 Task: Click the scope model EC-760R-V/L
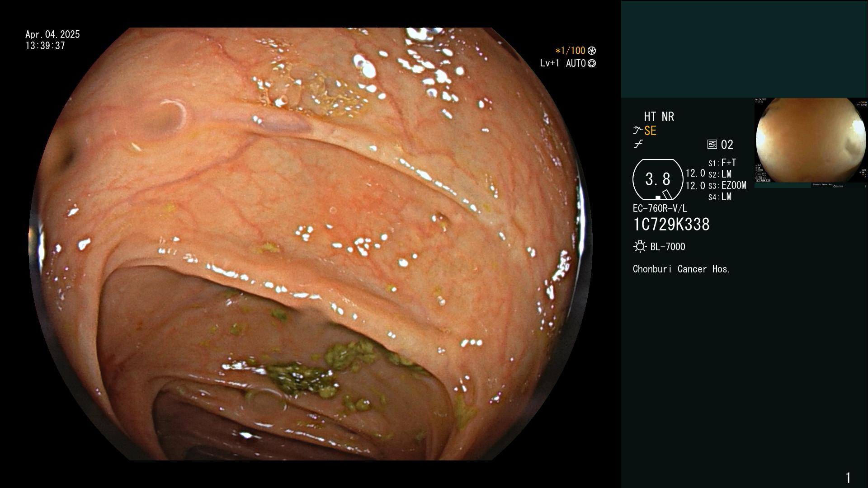(660, 209)
